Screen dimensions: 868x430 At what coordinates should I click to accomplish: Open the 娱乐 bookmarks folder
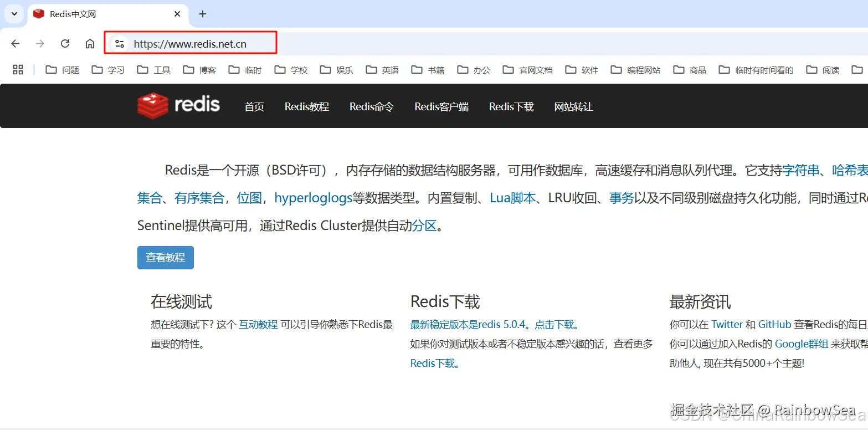(337, 70)
